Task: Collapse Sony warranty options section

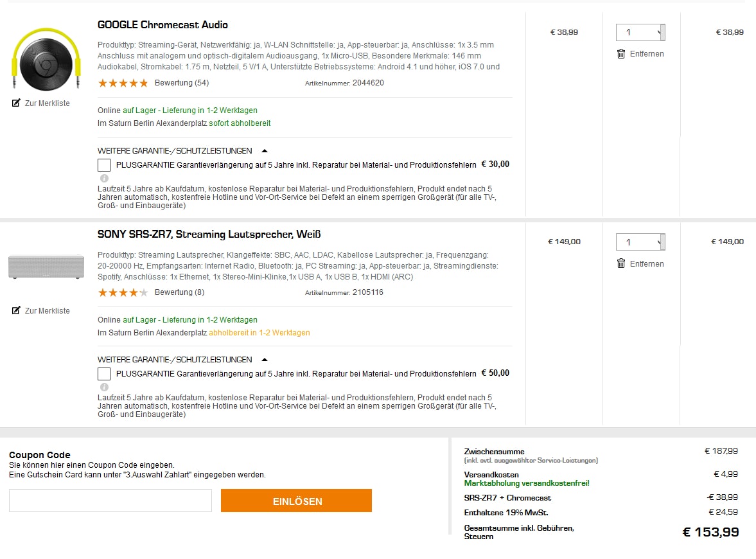Action: coord(265,360)
